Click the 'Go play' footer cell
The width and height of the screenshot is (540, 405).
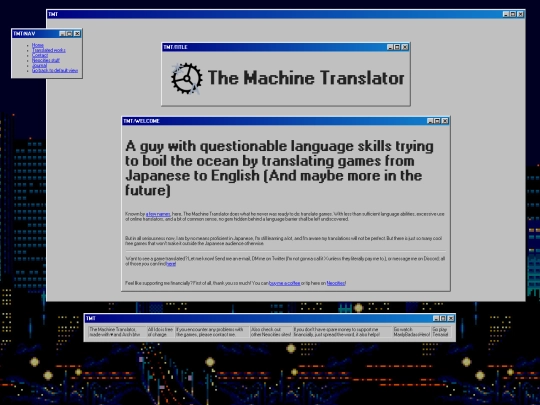coord(441,332)
